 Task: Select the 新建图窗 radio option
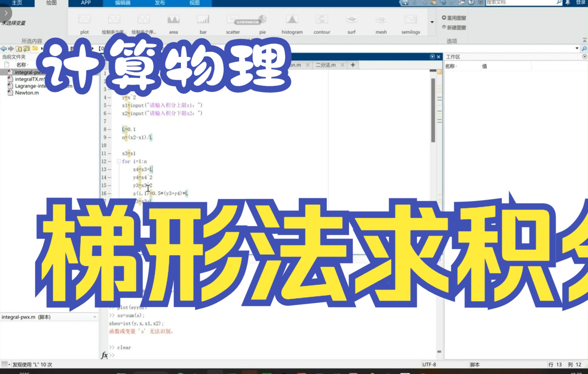454,27
